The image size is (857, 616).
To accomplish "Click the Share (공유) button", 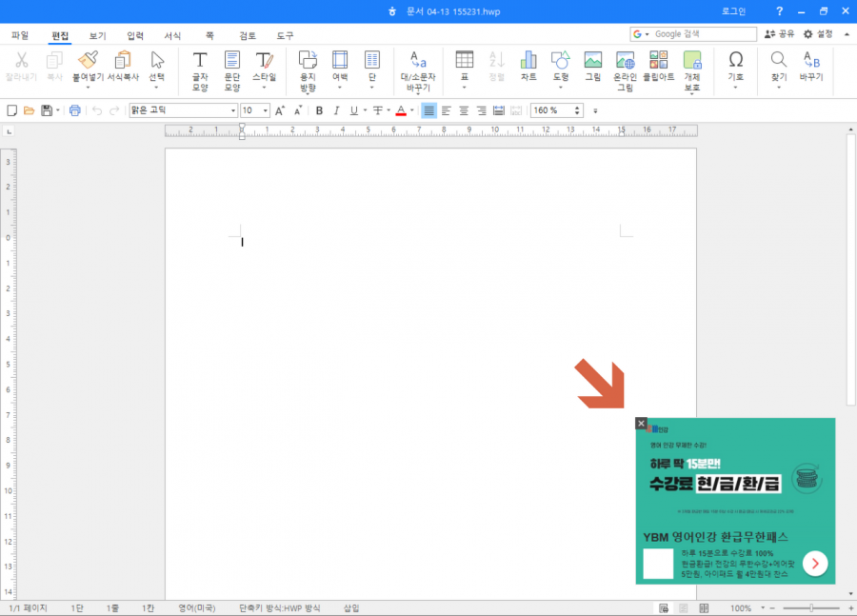I will click(x=779, y=34).
